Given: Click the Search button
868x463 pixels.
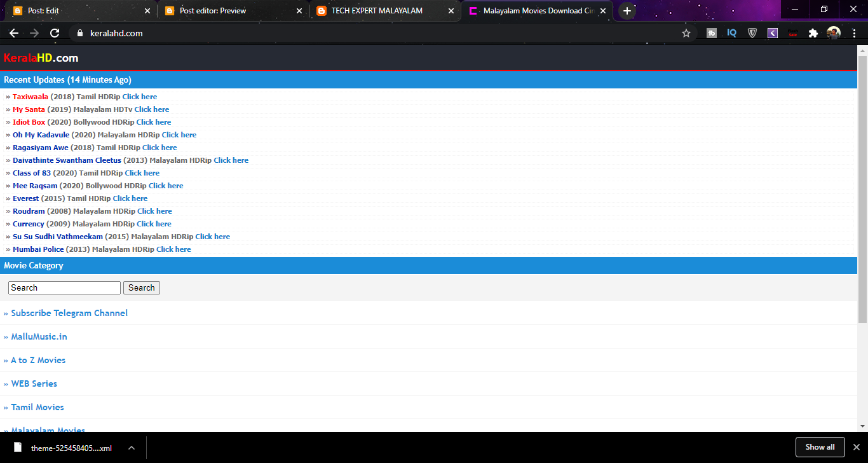Looking at the screenshot, I should (x=142, y=287).
